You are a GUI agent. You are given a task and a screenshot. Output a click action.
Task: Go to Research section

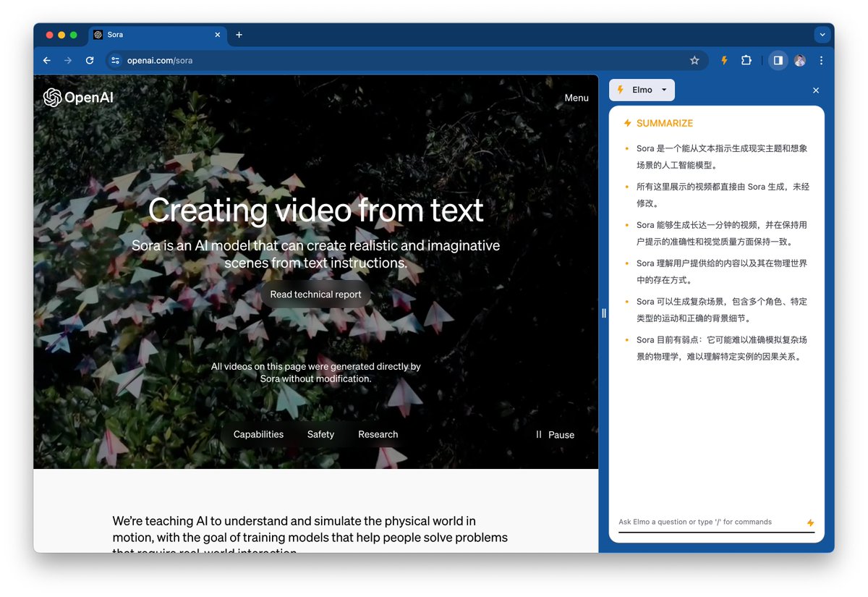378,434
